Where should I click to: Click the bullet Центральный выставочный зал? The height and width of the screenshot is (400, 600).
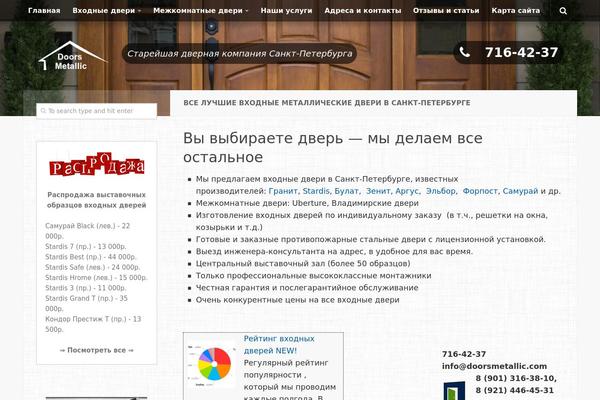pyautogui.click(x=303, y=263)
